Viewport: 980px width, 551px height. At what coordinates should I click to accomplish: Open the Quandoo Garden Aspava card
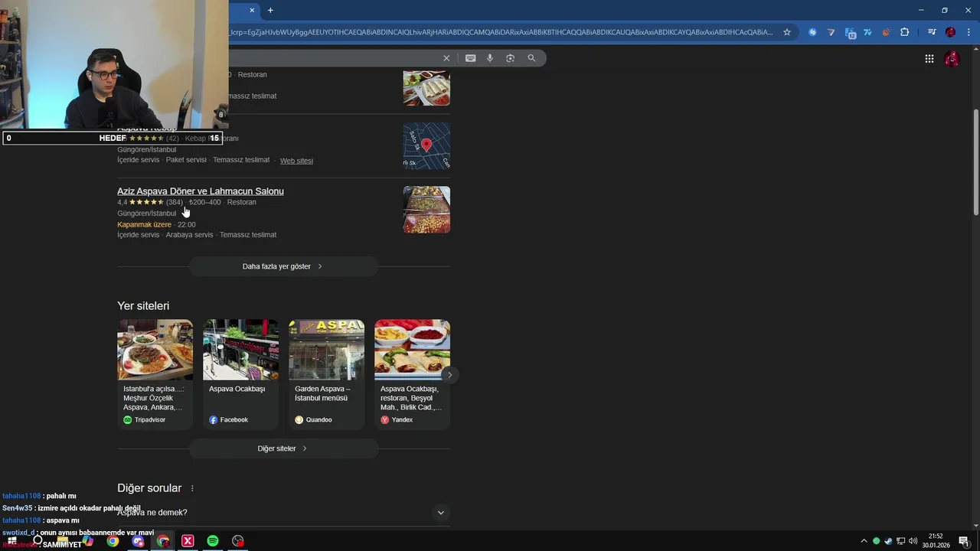[x=326, y=373]
